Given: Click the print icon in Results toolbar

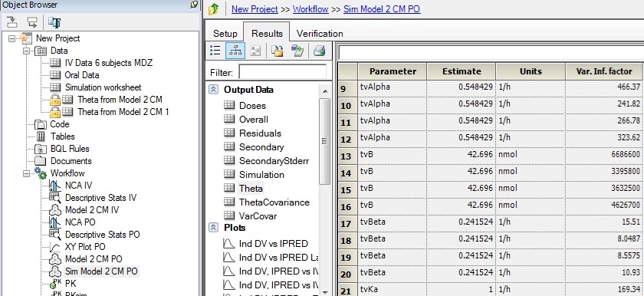Looking at the screenshot, I should pyautogui.click(x=320, y=51).
